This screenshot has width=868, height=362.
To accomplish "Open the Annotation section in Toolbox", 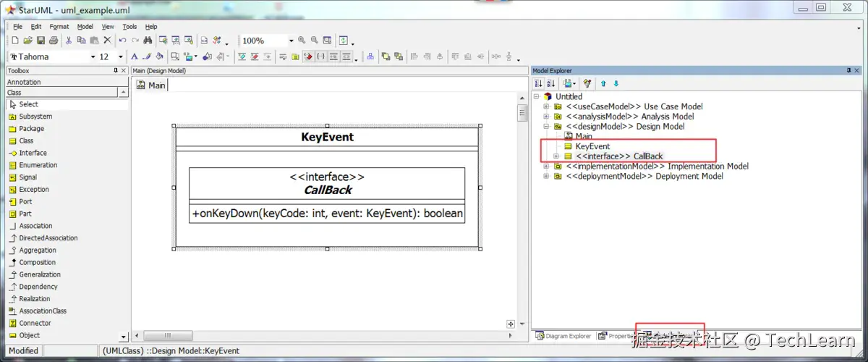I will (x=67, y=82).
